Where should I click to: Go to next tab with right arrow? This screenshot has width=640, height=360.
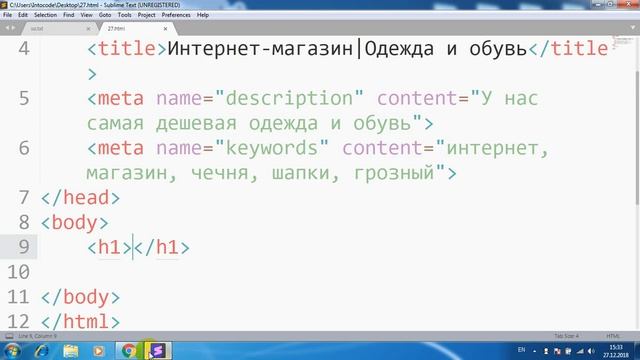point(13,28)
